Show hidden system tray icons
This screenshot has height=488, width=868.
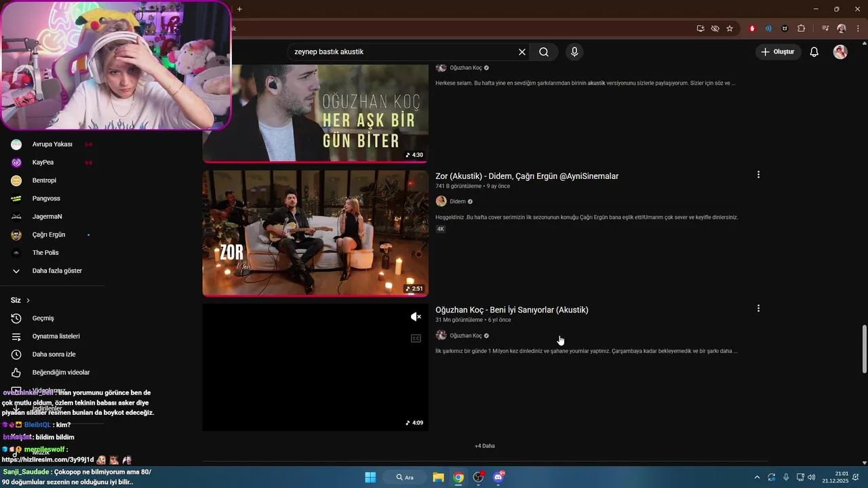(757, 477)
